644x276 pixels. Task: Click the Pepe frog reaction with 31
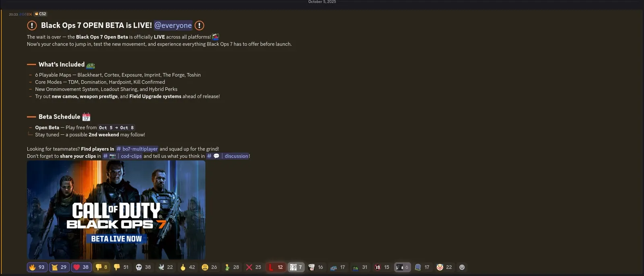click(360, 267)
